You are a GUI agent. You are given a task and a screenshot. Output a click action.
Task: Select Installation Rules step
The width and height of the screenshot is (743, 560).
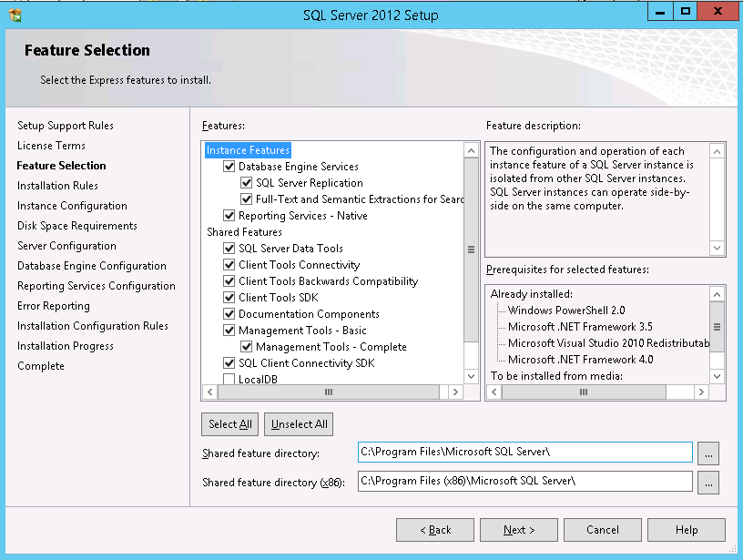point(57,186)
